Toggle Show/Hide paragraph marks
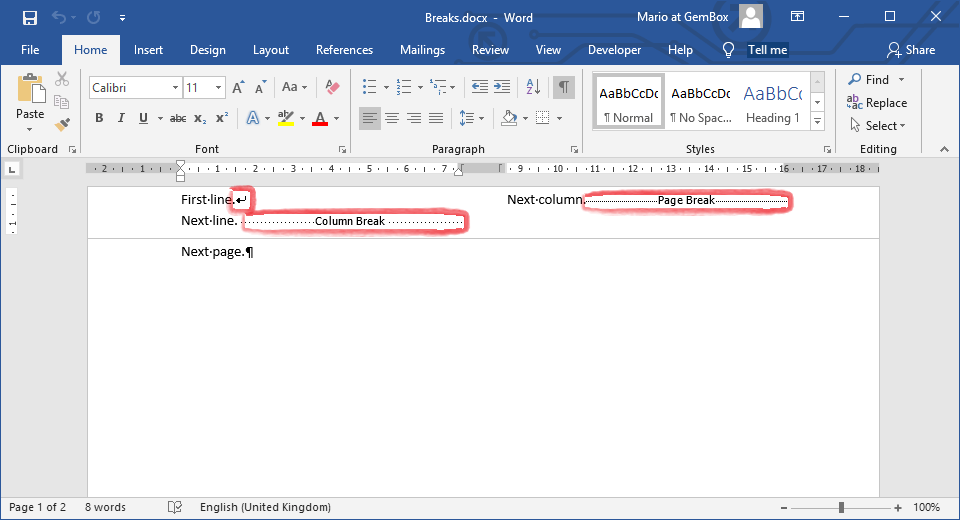This screenshot has width=960, height=520. tap(564, 88)
